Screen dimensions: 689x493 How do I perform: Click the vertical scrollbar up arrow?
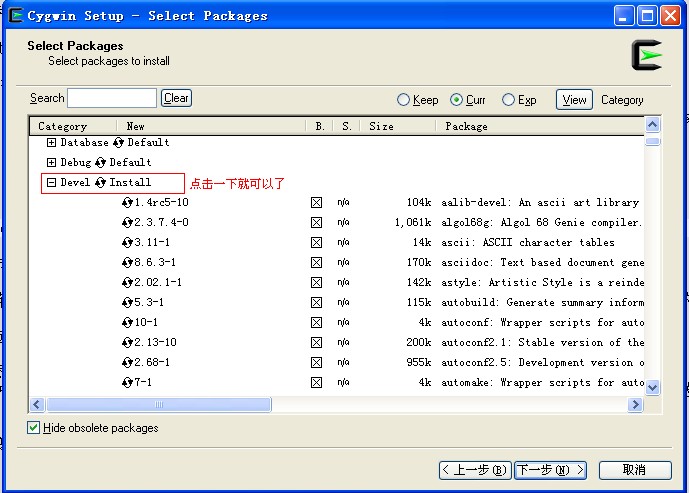coord(653,125)
